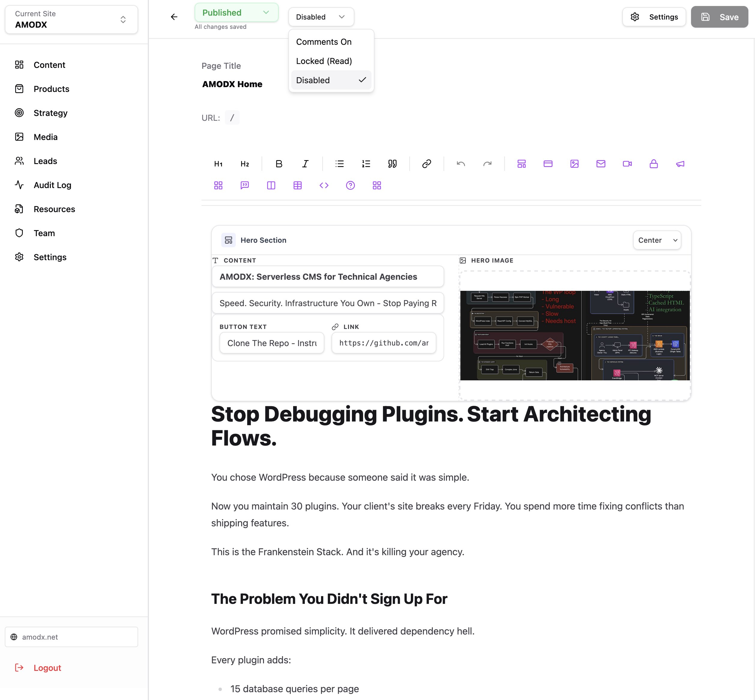Insert a video embed block

pyautogui.click(x=627, y=164)
